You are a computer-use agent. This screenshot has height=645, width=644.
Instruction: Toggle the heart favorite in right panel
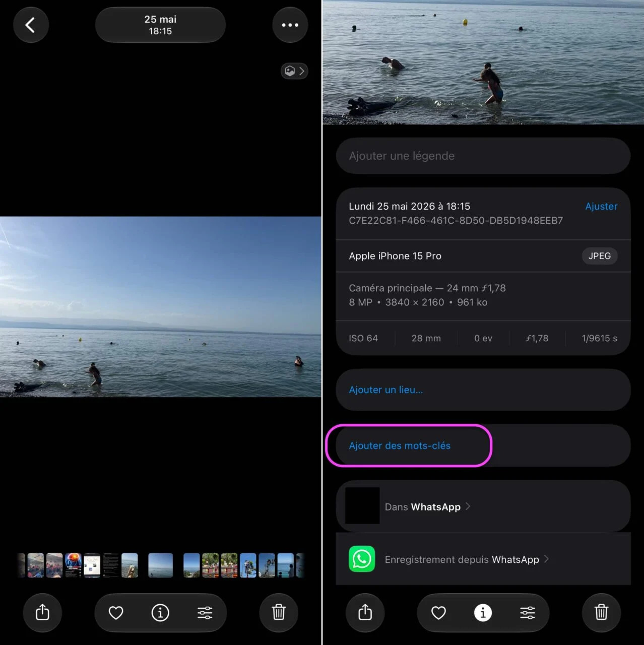tap(438, 612)
